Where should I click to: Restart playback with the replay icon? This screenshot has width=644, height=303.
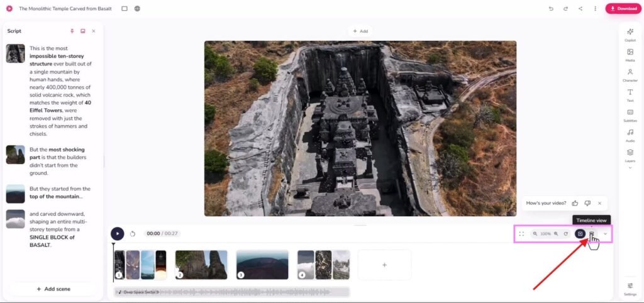(x=133, y=234)
